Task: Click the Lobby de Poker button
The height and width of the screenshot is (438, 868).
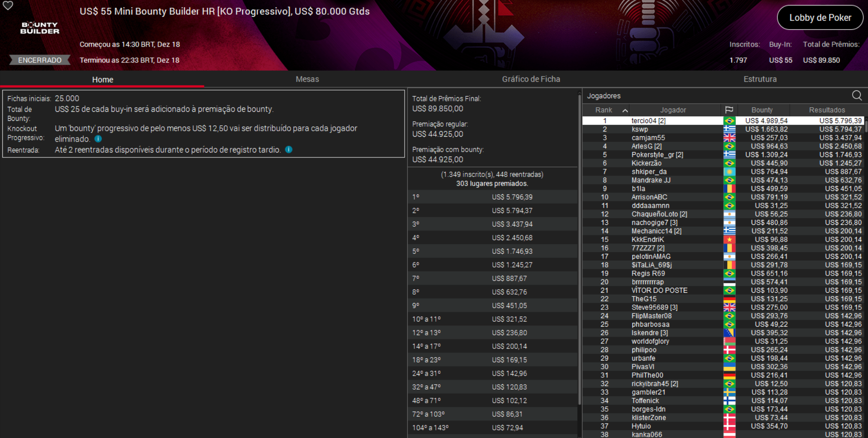Action: [x=820, y=17]
